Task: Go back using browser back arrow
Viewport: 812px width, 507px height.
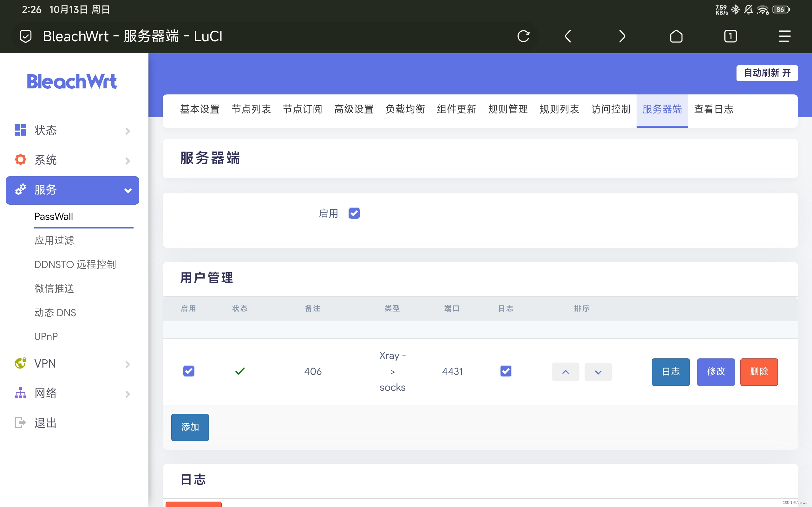Action: [x=568, y=36]
